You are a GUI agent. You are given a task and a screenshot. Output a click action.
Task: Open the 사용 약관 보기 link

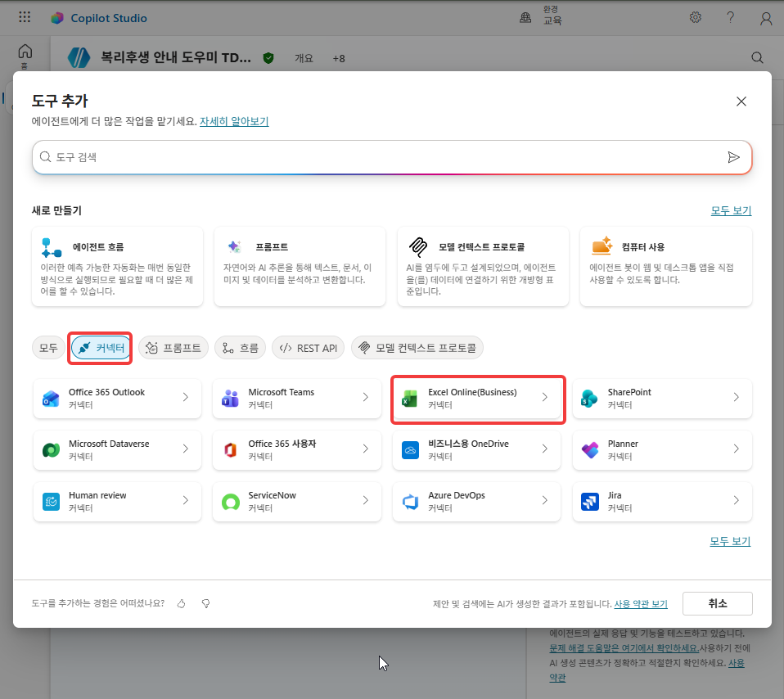click(641, 604)
